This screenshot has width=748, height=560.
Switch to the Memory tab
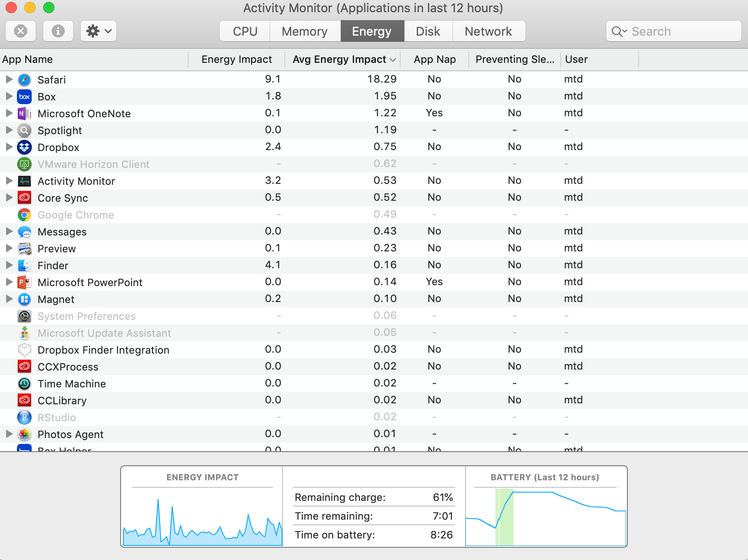point(305,31)
